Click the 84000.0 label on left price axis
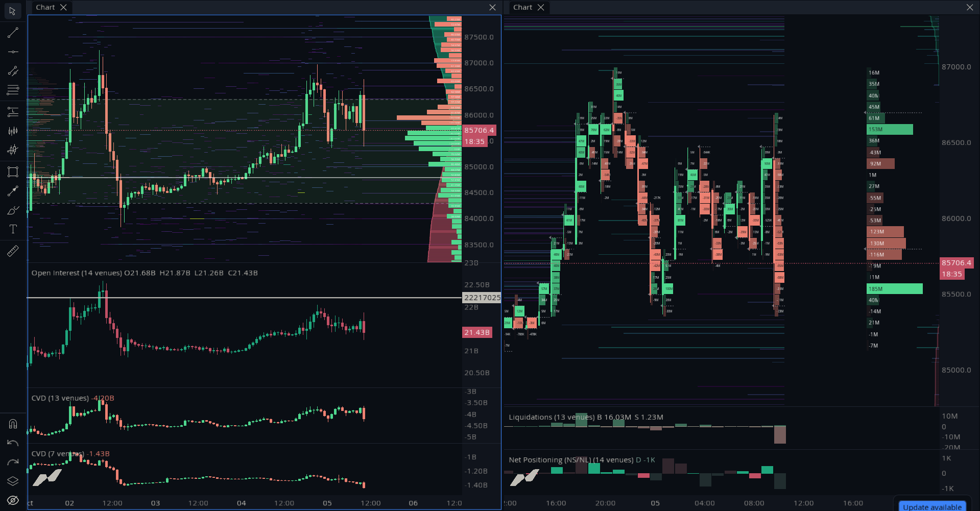This screenshot has width=980, height=511. (479, 218)
